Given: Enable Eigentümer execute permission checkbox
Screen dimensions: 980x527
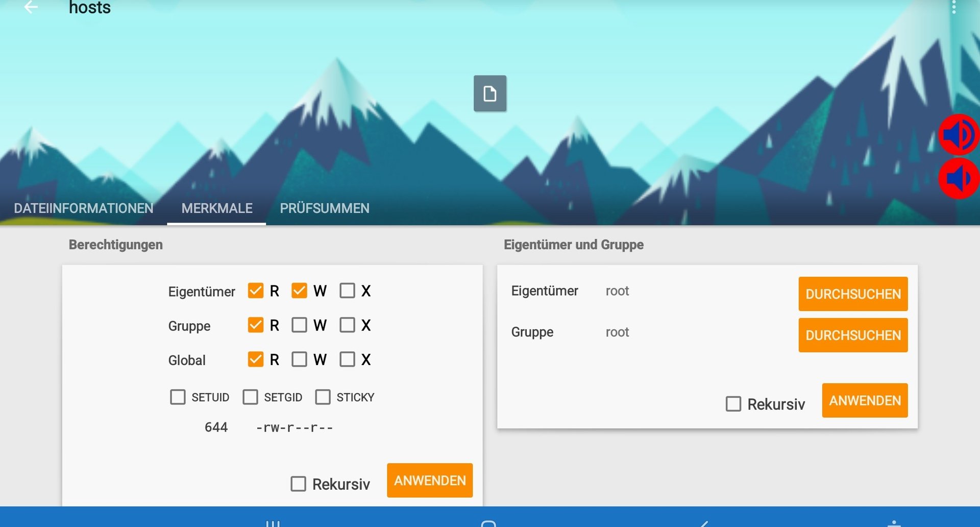Looking at the screenshot, I should 348,291.
